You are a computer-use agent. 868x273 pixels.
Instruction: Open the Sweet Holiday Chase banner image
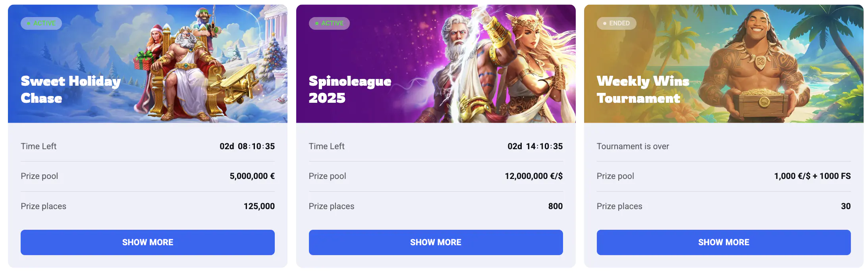tap(148, 63)
